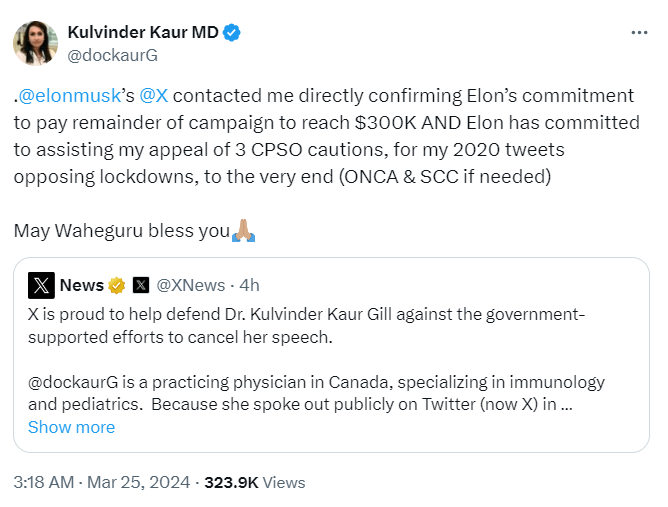Open the @elonmusk mention link
The image size is (668, 507).
70,96
